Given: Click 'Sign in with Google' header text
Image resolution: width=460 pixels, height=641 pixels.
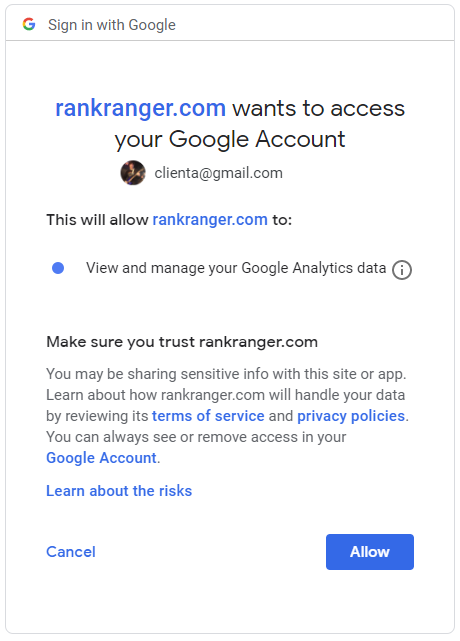Looking at the screenshot, I should [x=112, y=25].
